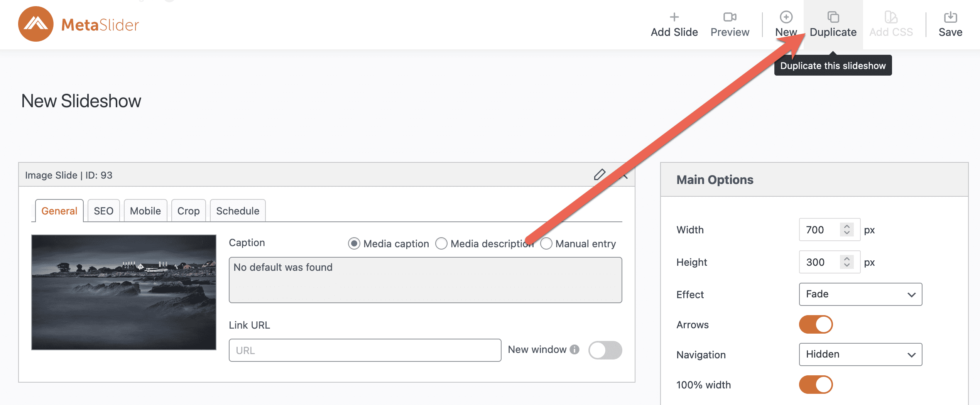
Task: Turn off the 100% width toggle
Action: click(x=816, y=385)
